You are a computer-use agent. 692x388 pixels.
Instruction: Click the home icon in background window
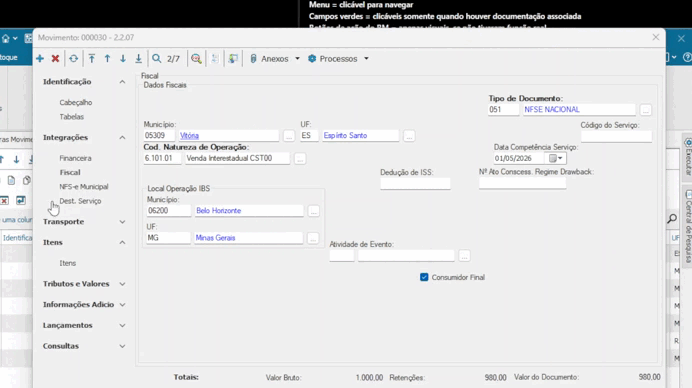tap(6, 39)
